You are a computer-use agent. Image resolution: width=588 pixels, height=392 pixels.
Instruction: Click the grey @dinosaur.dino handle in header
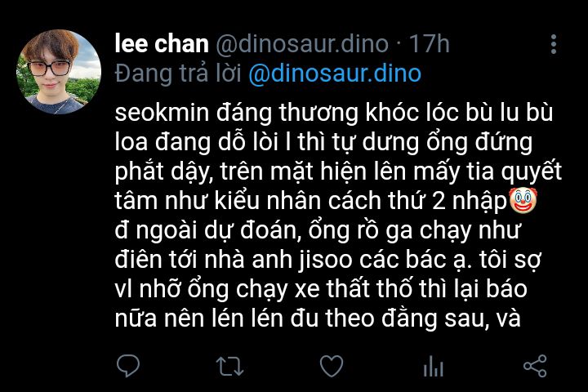point(302,44)
